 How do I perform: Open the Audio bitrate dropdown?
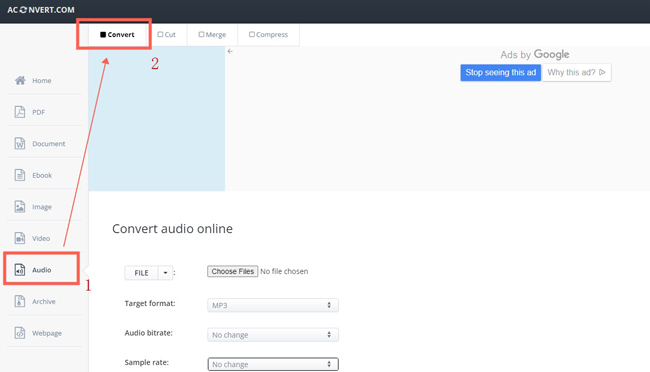(x=273, y=335)
